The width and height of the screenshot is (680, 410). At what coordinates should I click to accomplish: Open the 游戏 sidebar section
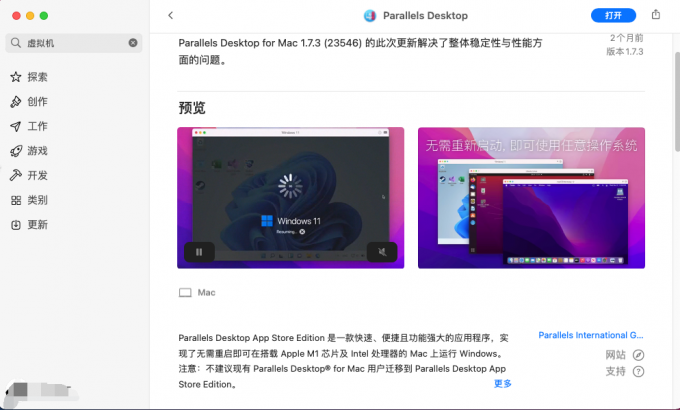pos(37,151)
